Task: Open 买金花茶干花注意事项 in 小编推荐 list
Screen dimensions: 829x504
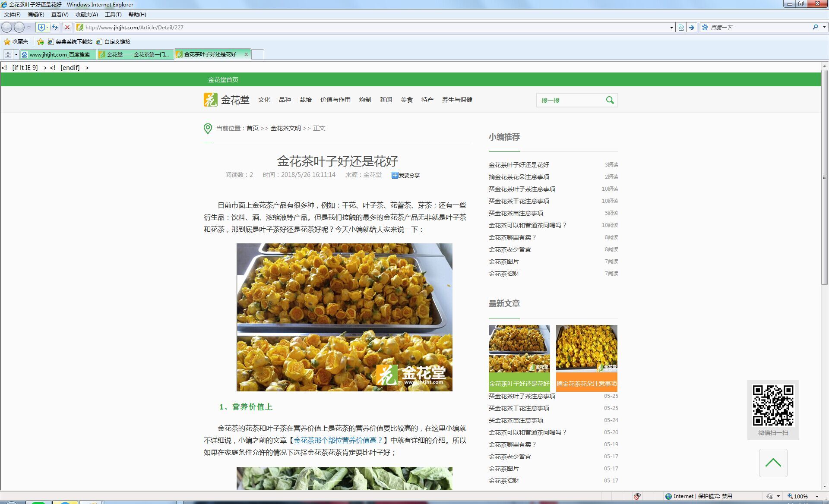Action: click(x=519, y=201)
